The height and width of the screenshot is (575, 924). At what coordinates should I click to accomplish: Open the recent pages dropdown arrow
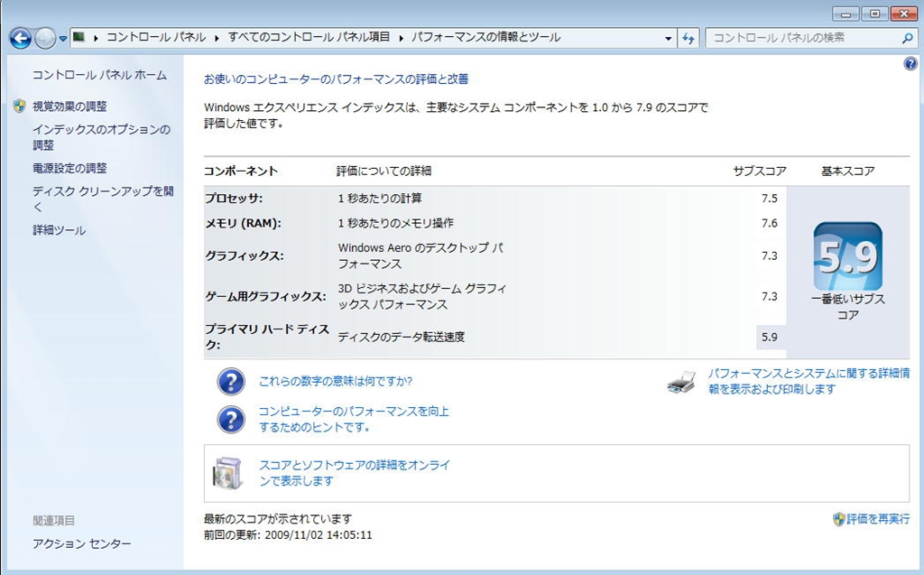pyautogui.click(x=62, y=40)
